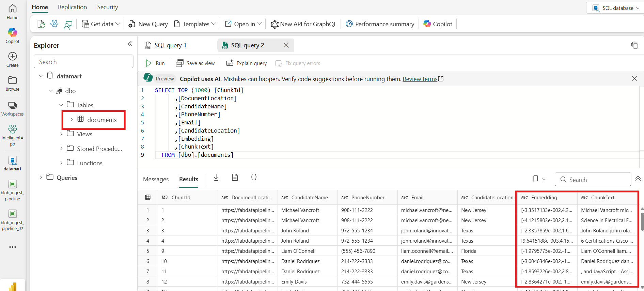
Task: Click the JSON braces icon in results
Action: pos(254,177)
